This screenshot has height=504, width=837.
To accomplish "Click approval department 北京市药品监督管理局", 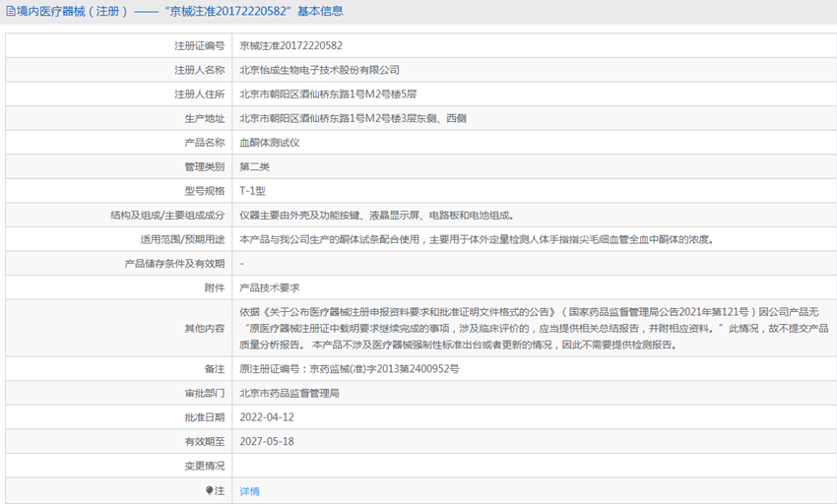I will coord(290,394).
